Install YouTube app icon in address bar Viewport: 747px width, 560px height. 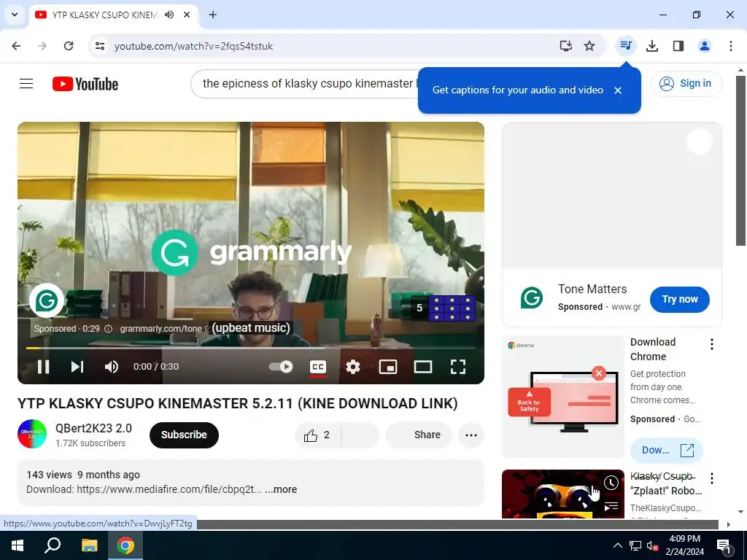coord(565,46)
